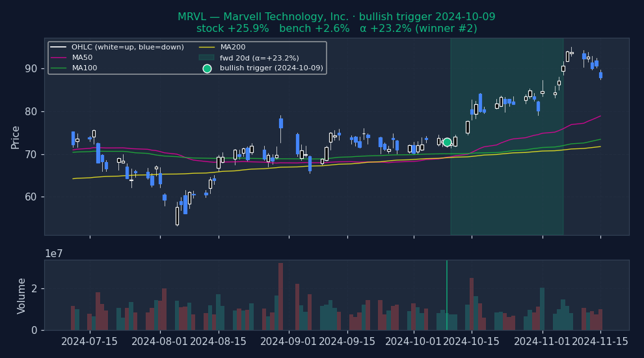Click the tallest volume bar near 2024-09-01
Image resolution: width=644 pixels, height=358 pixels.
coord(280,296)
